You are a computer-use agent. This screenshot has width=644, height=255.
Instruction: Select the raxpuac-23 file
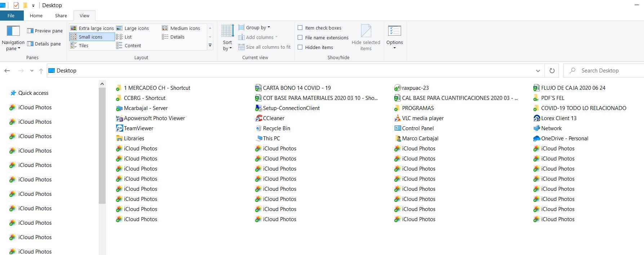(411, 88)
